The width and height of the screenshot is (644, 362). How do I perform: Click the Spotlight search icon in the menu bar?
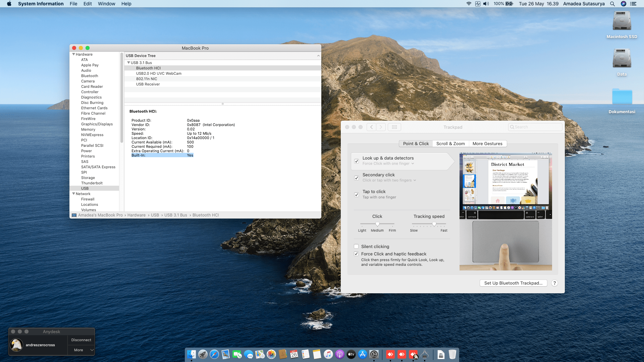point(612,4)
